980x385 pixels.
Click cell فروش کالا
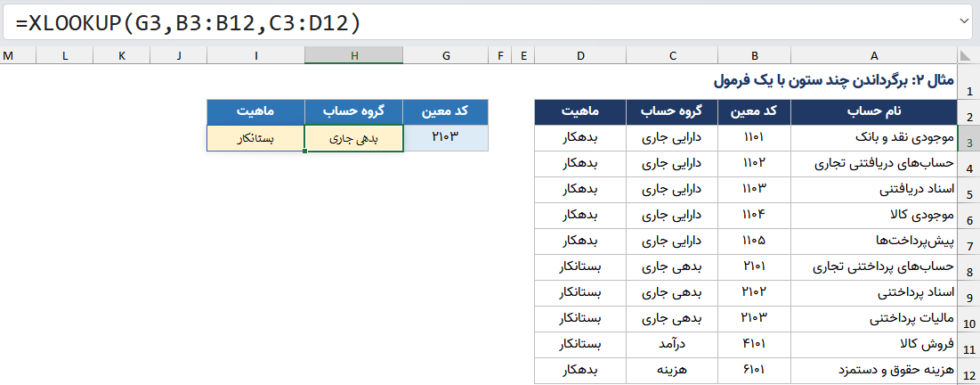pyautogui.click(x=874, y=345)
